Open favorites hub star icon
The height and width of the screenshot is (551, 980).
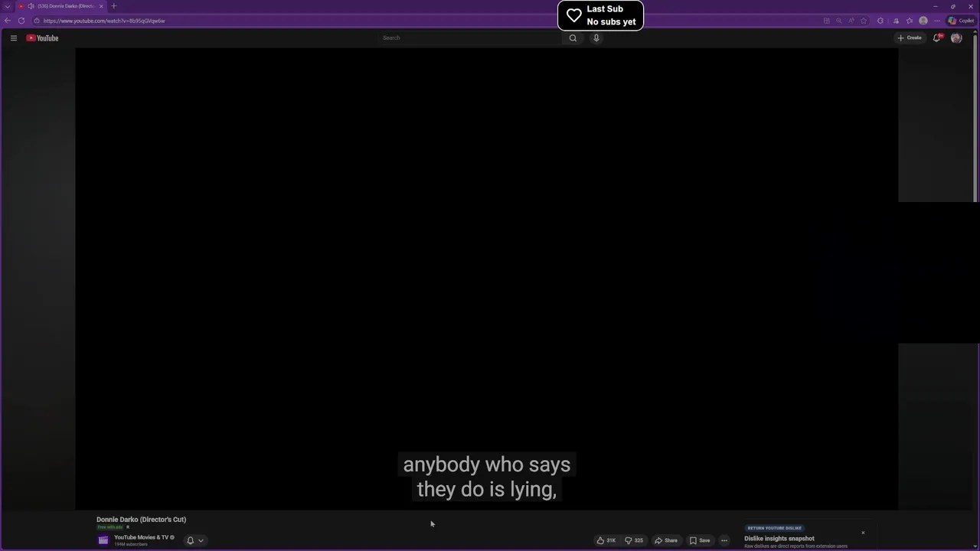tap(910, 21)
